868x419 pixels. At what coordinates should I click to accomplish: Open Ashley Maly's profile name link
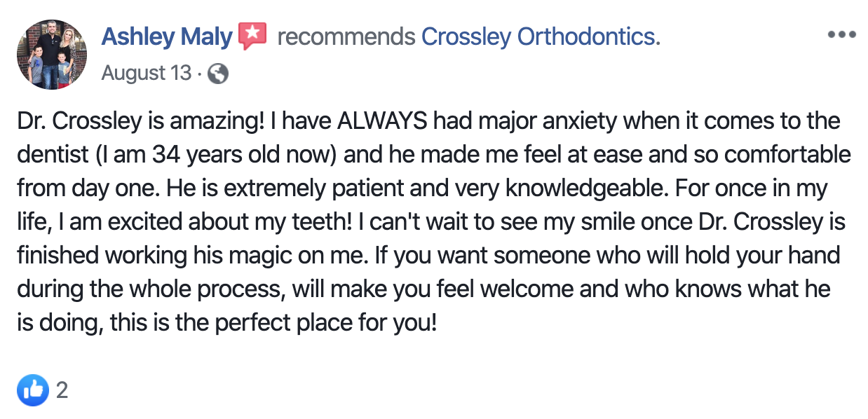click(166, 36)
